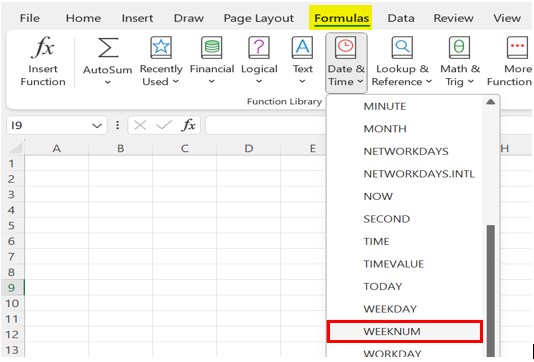Click into the formula bar input
The height and width of the screenshot is (362, 534).
(x=266, y=125)
